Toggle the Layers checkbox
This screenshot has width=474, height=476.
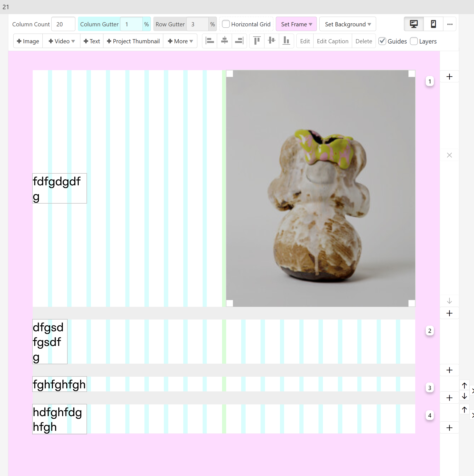point(414,41)
